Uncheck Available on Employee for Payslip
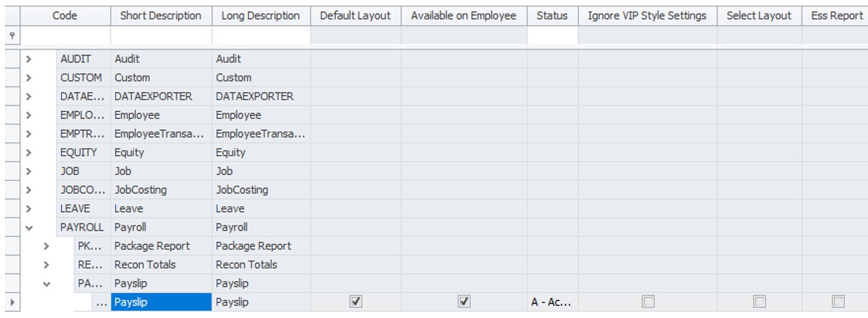Screen dimensions: 868x318 pyautogui.click(x=464, y=302)
